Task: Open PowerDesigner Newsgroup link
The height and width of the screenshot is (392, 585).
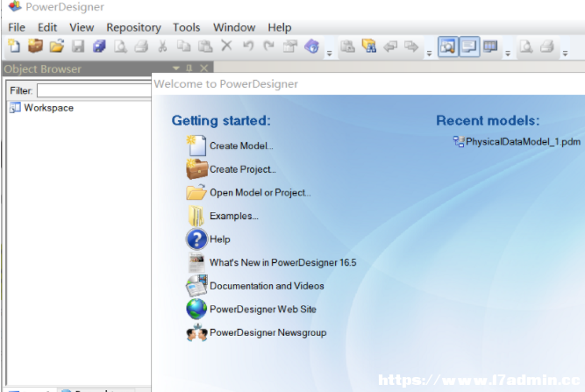Action: 268,332
